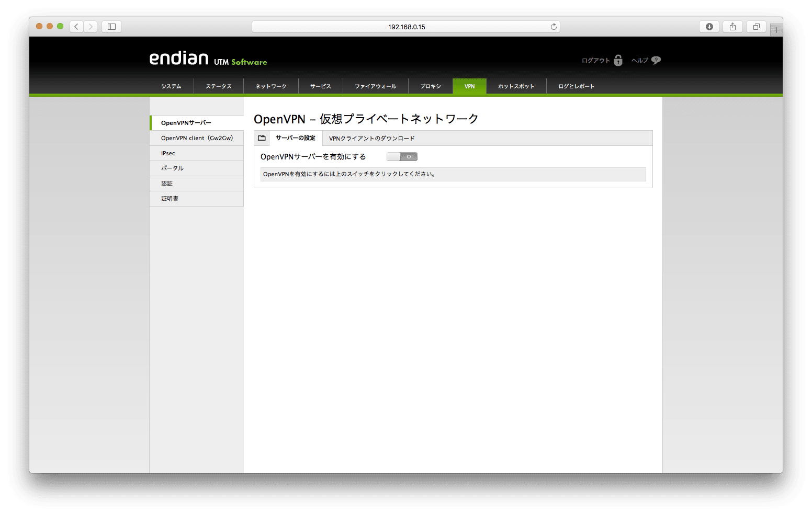
Task: Click the help speech bubble icon
Action: pos(656,60)
